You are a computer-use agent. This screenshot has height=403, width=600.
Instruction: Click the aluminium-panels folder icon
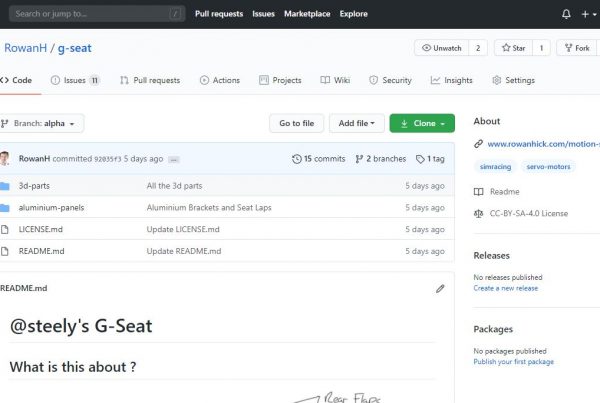(x=5, y=208)
